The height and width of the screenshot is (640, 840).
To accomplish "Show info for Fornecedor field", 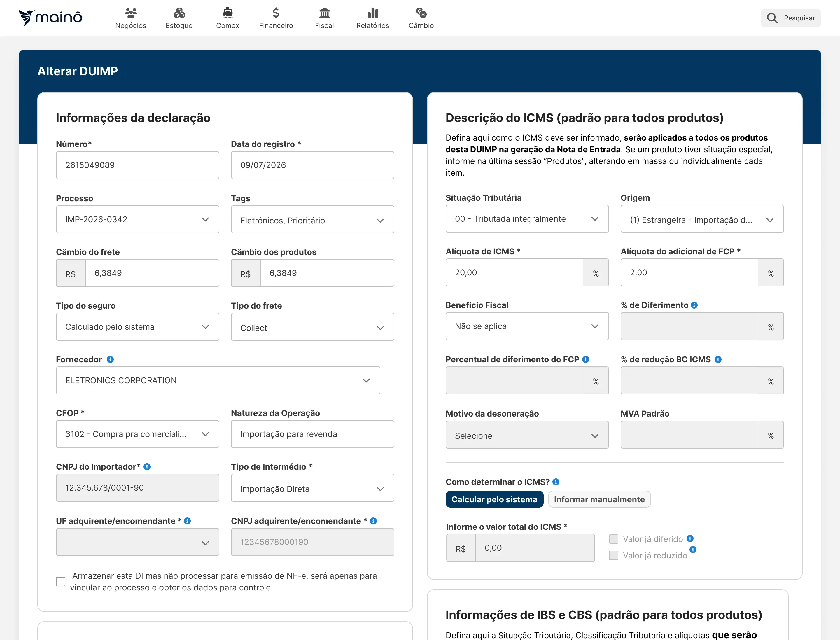I will (x=110, y=359).
